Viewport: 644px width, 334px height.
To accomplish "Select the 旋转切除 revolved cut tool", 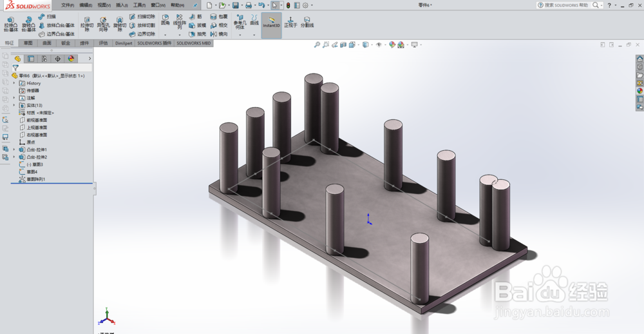I will point(120,25).
